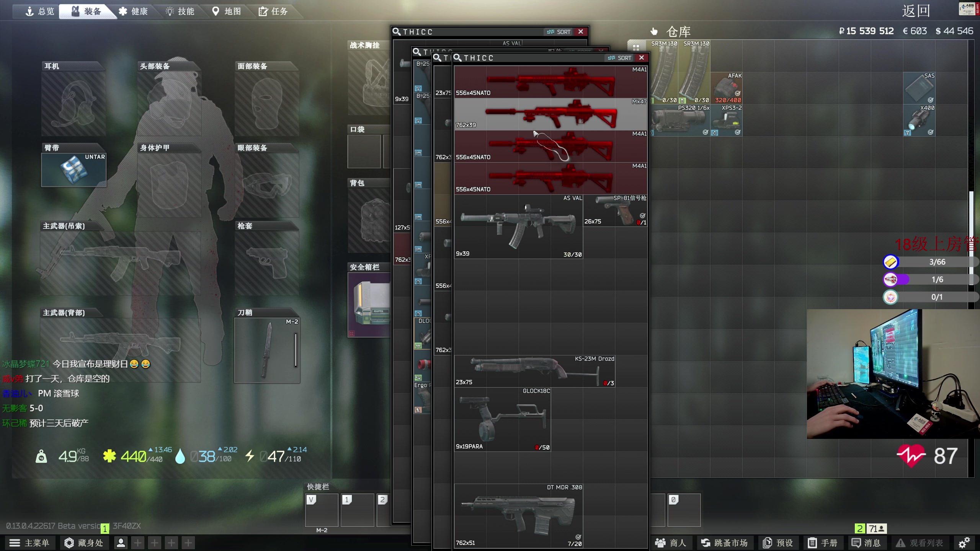Image resolution: width=980 pixels, height=551 pixels.
Task: Open the 主菜单 main menu
Action: [x=30, y=543]
